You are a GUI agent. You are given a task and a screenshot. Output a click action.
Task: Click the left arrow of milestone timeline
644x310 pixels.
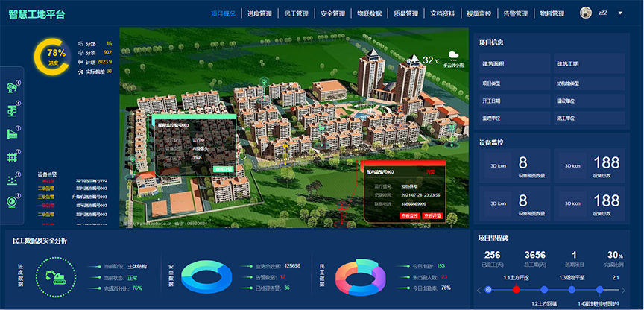point(479,289)
